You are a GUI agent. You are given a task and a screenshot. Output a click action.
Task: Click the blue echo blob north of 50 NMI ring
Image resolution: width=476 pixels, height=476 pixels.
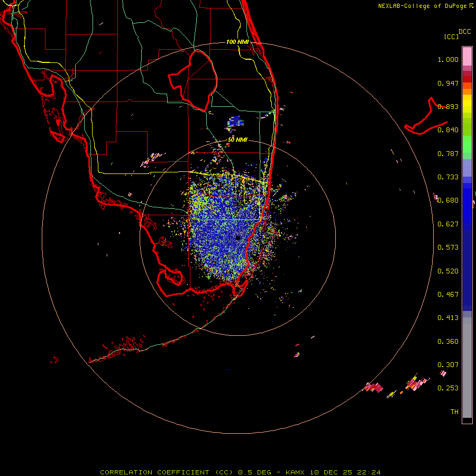(235, 122)
